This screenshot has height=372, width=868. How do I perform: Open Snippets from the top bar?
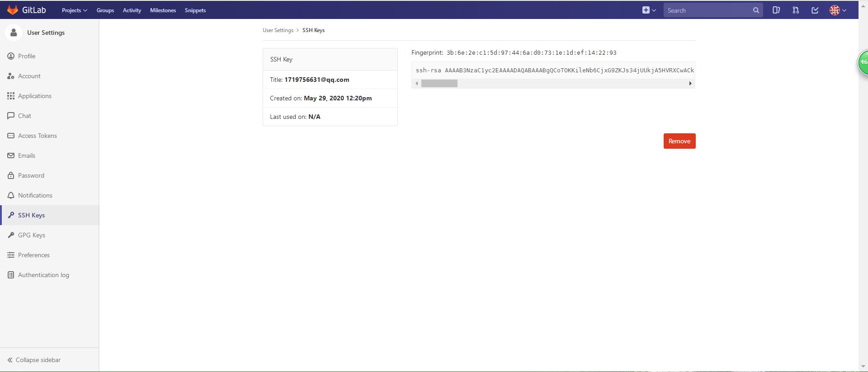click(195, 10)
